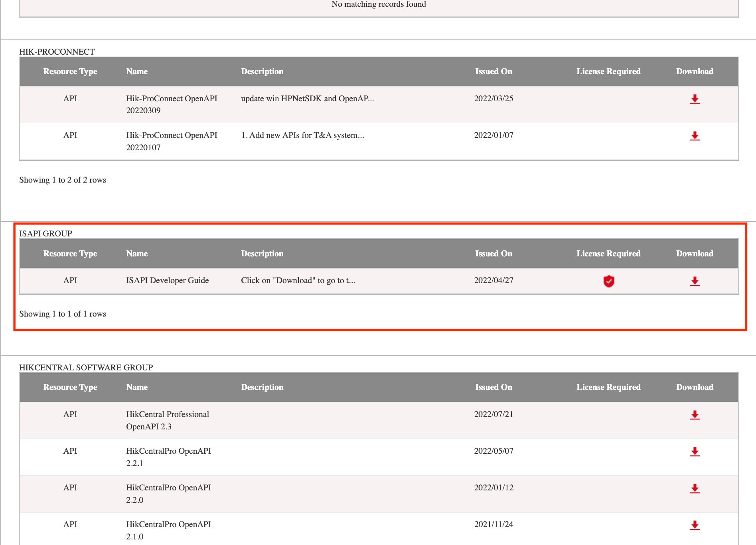Click HikCentralPro OpenAPI 2.1.0 name
756x545 pixels.
click(x=168, y=530)
